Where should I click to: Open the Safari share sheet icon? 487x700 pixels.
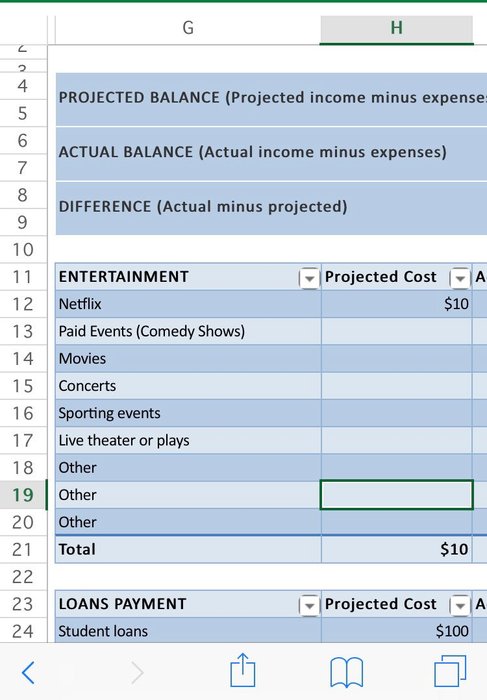coord(243,670)
